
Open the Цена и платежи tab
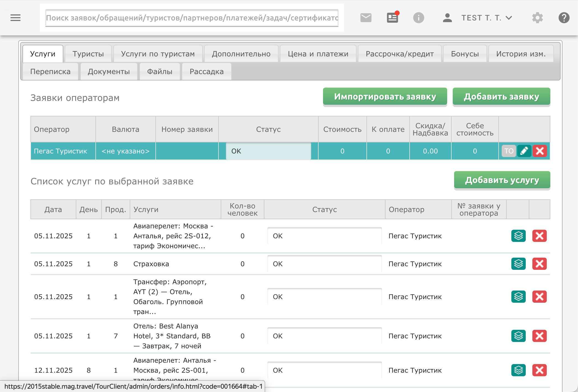pyautogui.click(x=318, y=54)
